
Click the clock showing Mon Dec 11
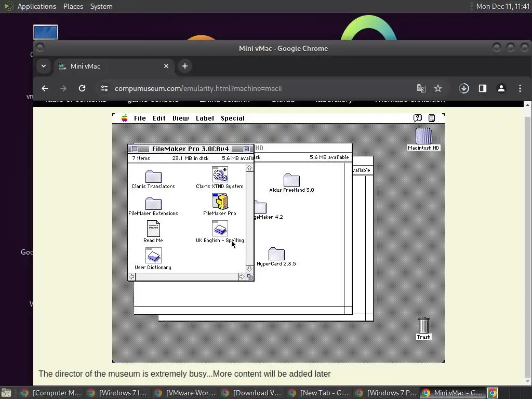pyautogui.click(x=502, y=6)
